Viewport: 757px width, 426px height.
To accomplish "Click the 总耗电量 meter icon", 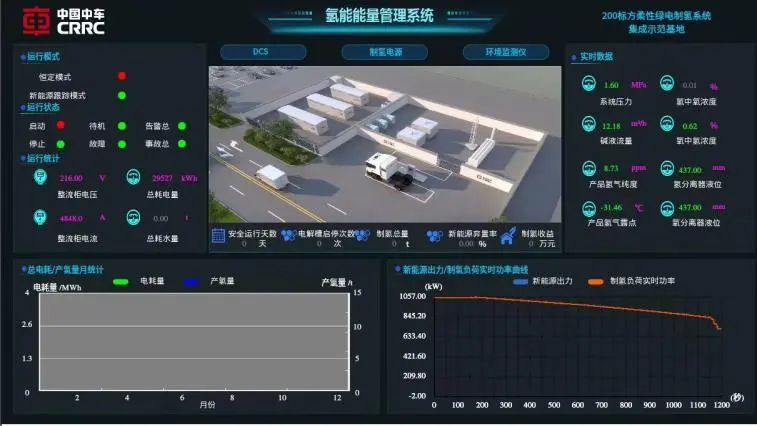I will (x=133, y=177).
